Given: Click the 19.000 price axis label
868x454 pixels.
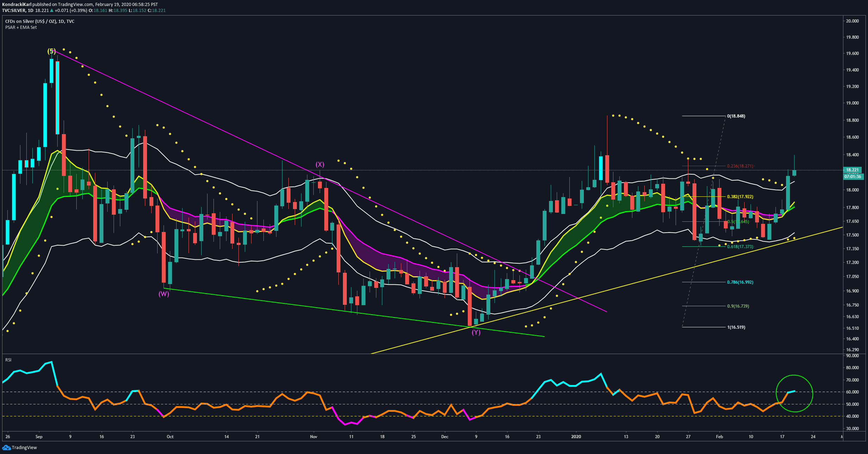Looking at the screenshot, I should click(x=853, y=103).
